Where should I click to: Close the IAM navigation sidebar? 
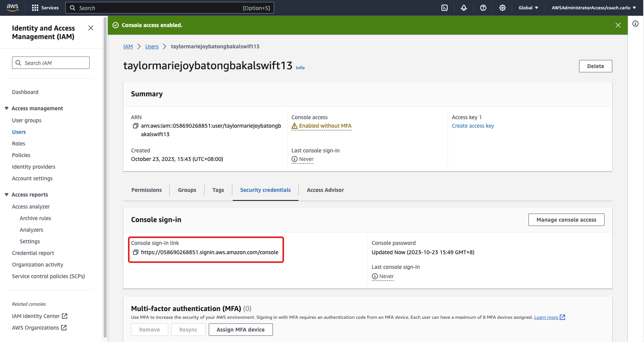(x=91, y=28)
